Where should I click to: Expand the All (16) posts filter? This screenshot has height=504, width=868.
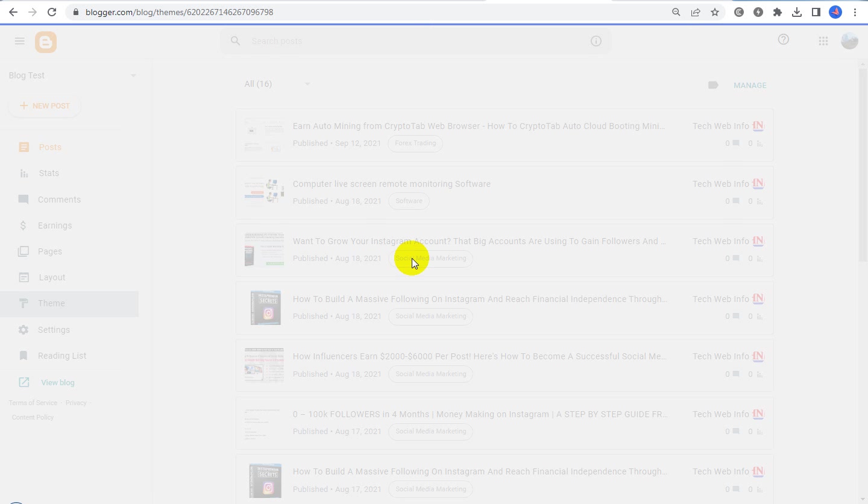coord(277,84)
